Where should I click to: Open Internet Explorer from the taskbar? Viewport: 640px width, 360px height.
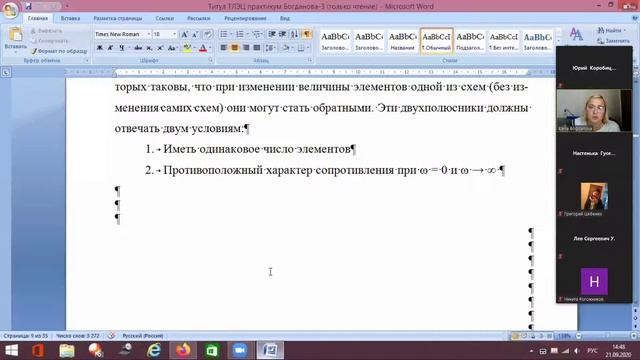(x=154, y=351)
